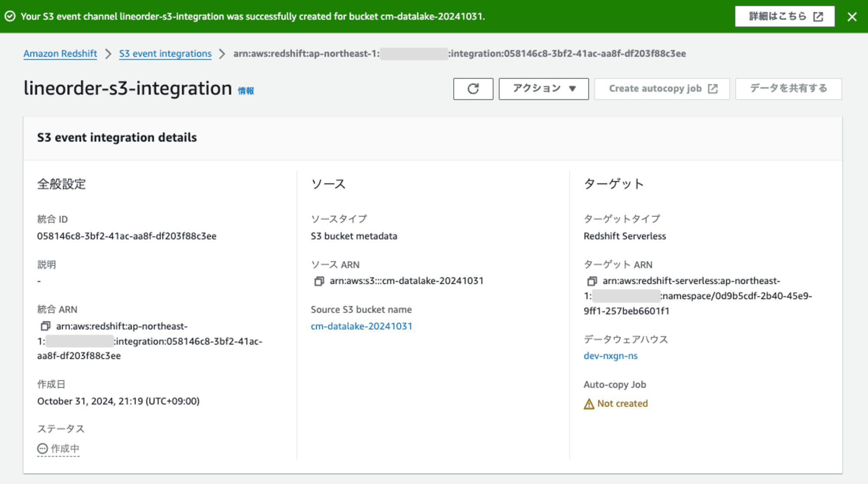
Task: Open the cm-datalake-20241031 bucket link
Action: coord(362,326)
